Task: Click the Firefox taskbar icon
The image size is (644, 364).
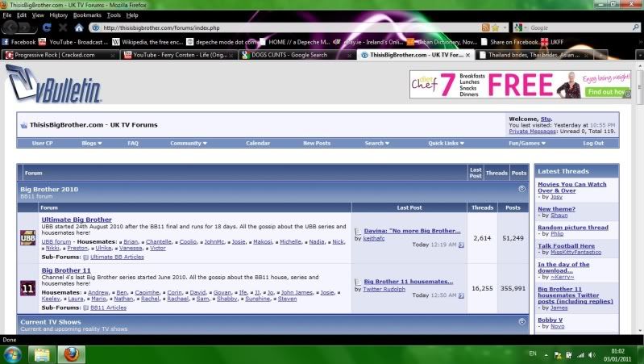Action: pos(71,354)
